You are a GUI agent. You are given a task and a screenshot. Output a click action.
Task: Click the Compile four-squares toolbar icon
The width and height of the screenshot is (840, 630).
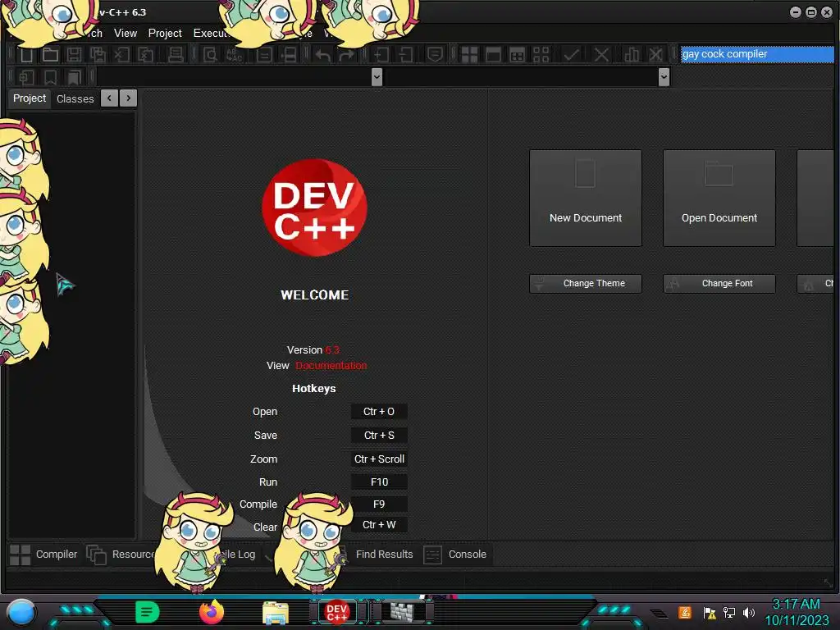pos(469,55)
